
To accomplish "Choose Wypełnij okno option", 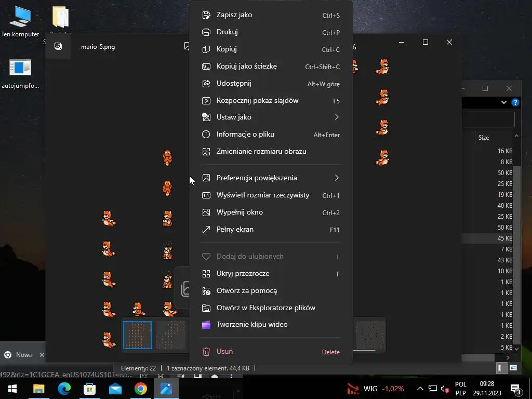I will point(271,212).
